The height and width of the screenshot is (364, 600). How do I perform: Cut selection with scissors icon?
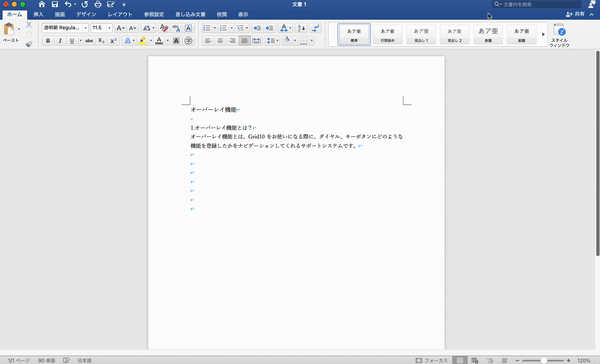29,25
